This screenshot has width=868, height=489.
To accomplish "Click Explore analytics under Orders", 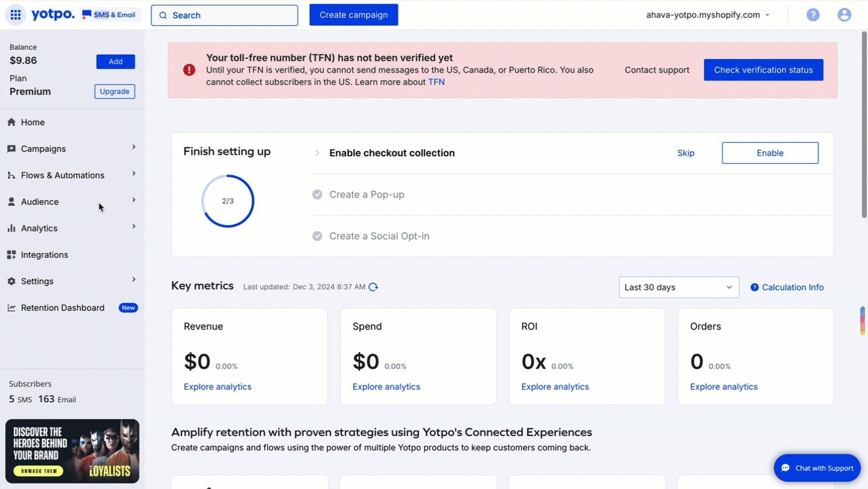I will (x=724, y=387).
